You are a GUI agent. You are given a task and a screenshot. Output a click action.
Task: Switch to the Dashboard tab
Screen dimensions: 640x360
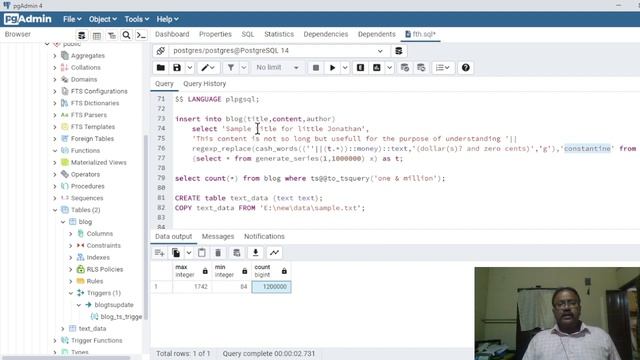click(x=172, y=34)
